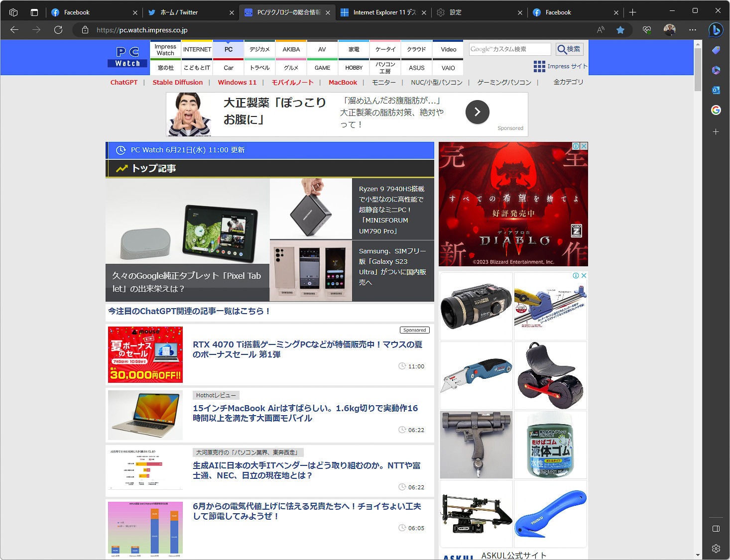Open the browser essentials heart icon
Viewport: 730px width, 560px height.
[x=647, y=30]
